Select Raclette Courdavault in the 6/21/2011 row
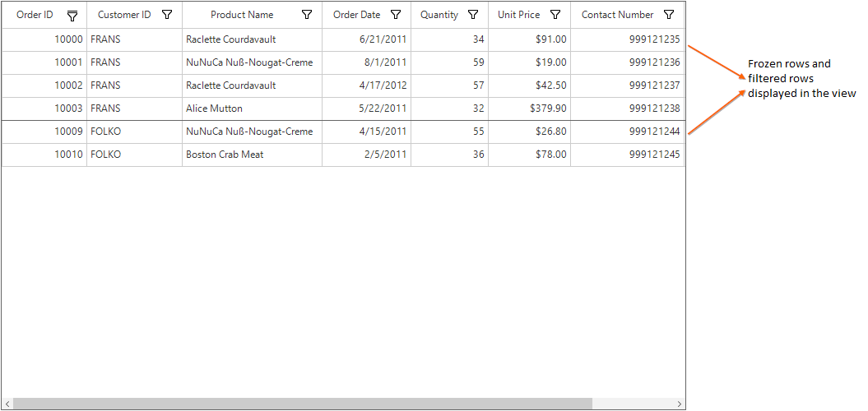The image size is (868, 411). pos(252,39)
